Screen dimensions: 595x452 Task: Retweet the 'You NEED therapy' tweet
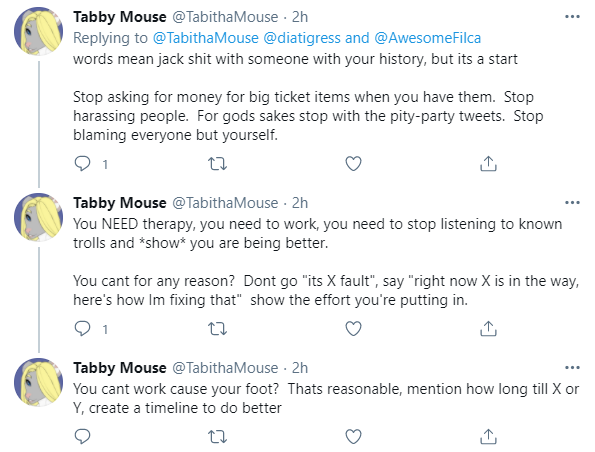(217, 329)
